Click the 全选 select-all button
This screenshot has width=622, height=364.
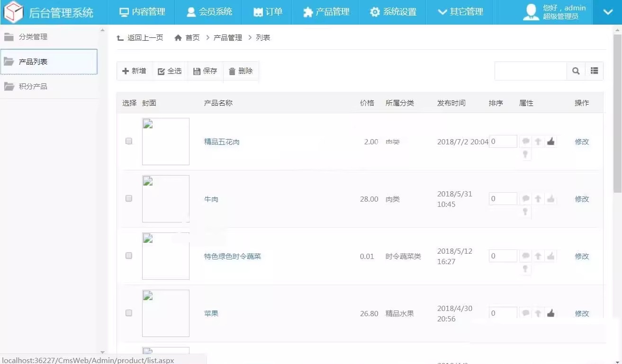170,71
